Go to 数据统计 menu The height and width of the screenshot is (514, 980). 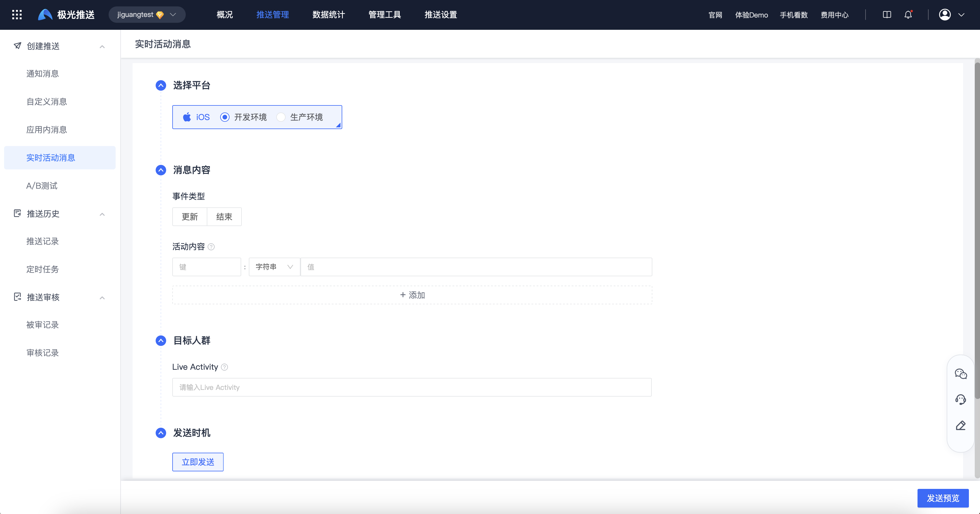click(x=328, y=15)
